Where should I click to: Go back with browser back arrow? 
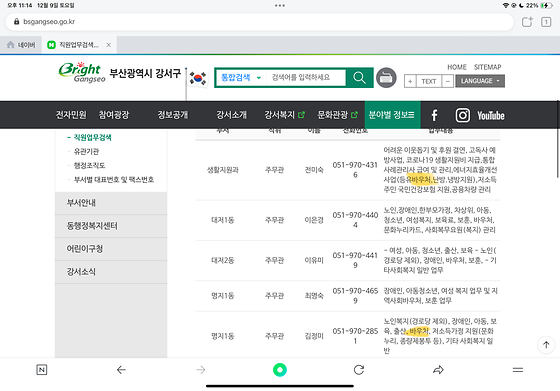pos(121,370)
